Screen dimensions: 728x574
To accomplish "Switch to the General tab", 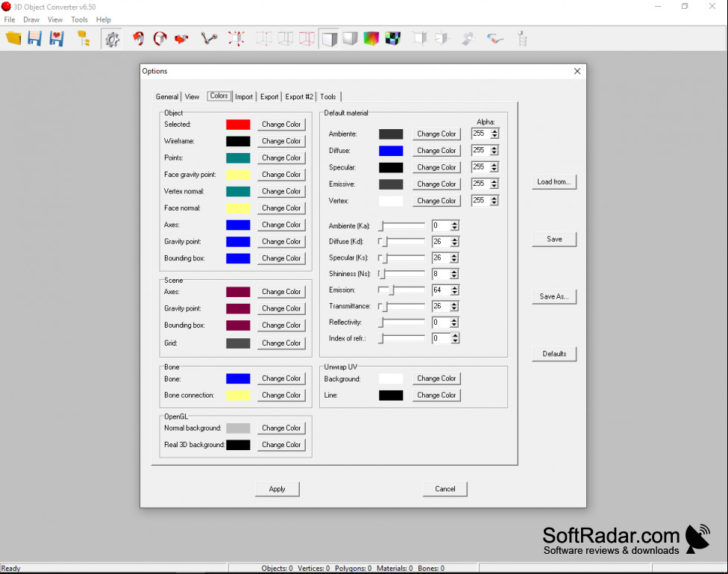I will [166, 97].
